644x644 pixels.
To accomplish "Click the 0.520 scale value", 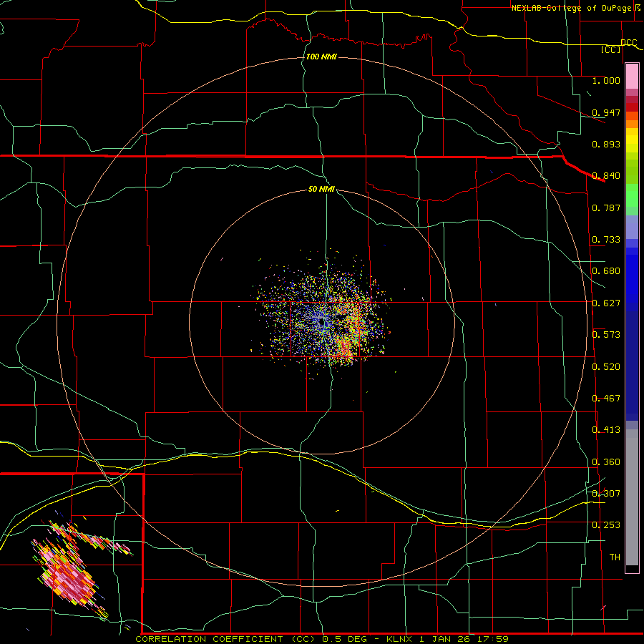I will pos(606,367).
